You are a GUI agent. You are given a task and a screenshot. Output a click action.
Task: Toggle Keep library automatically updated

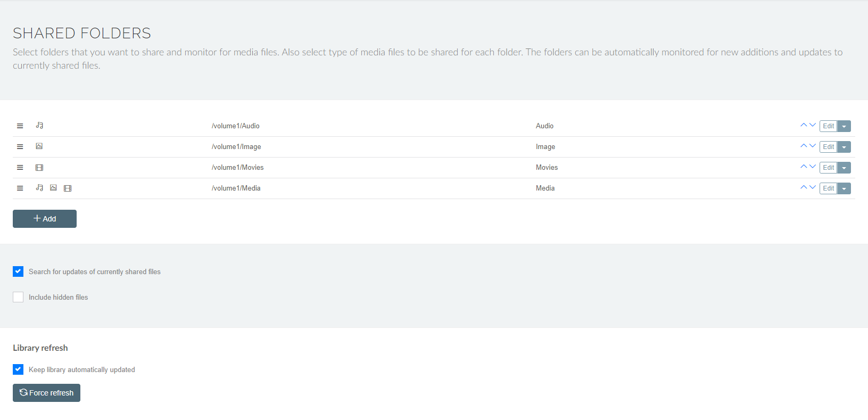[18, 369]
